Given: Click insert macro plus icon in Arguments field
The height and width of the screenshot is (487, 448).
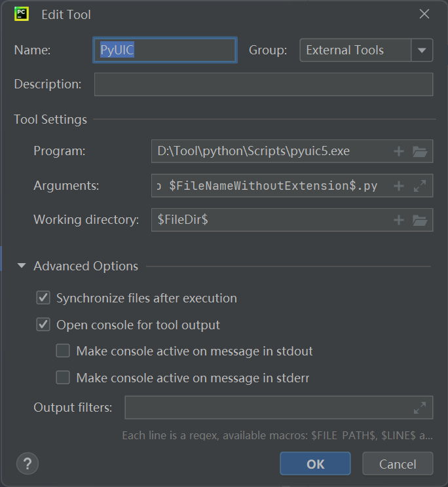Looking at the screenshot, I should [x=398, y=186].
